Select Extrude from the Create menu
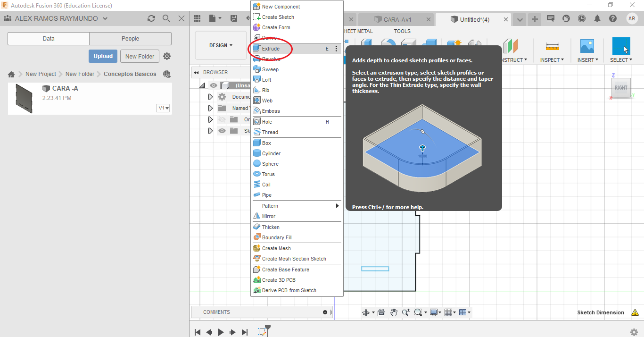Screen dimensions: 644x337 point(297,49)
